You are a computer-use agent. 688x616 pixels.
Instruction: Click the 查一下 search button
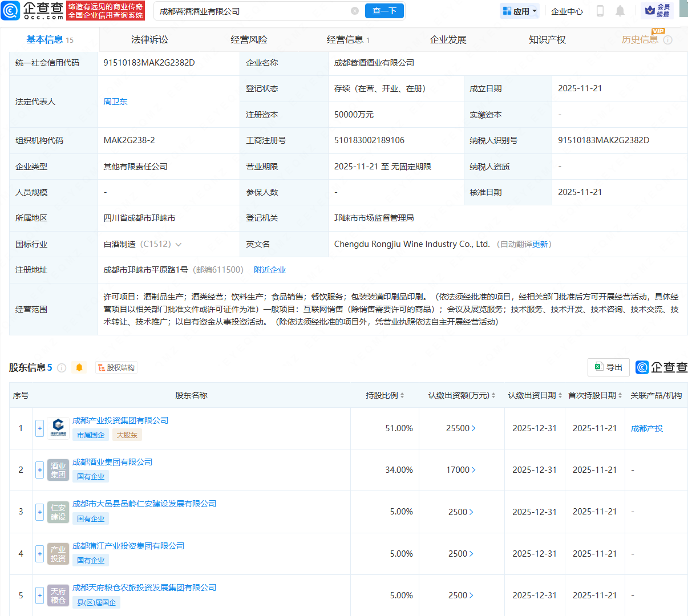[384, 11]
